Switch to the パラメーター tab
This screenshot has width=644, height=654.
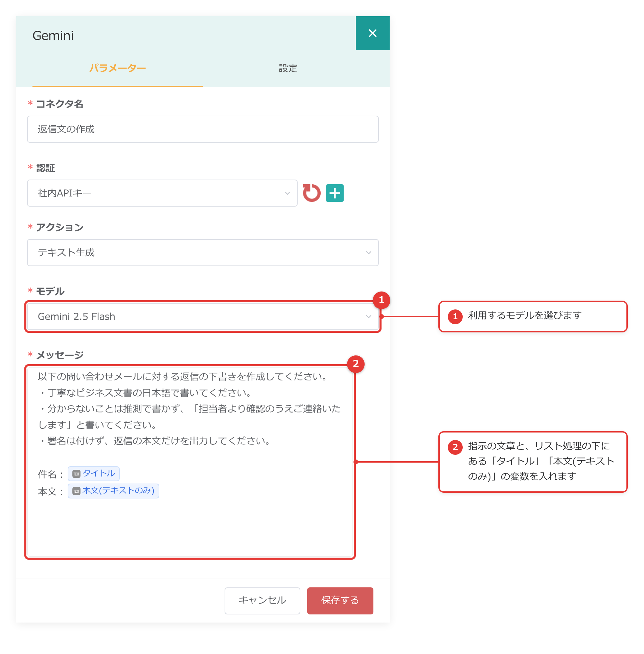tap(118, 68)
